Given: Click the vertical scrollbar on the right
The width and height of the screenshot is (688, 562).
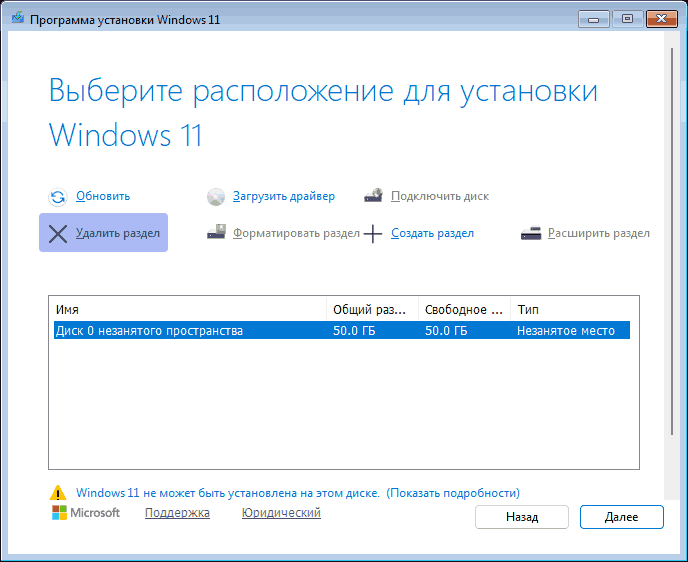Looking at the screenshot, I should click(x=672, y=241).
